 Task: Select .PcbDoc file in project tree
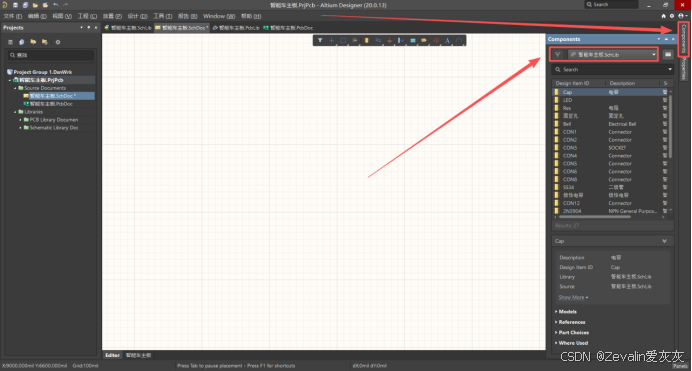tap(51, 104)
